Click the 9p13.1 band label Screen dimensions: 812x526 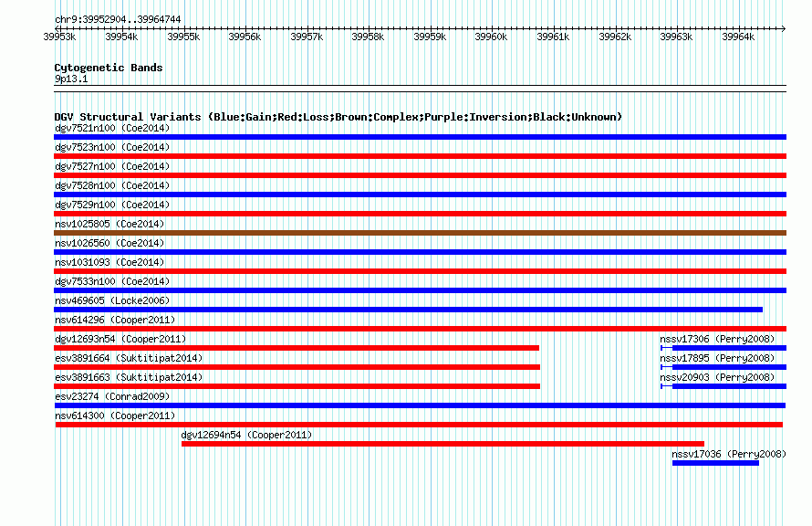pyautogui.click(x=71, y=79)
